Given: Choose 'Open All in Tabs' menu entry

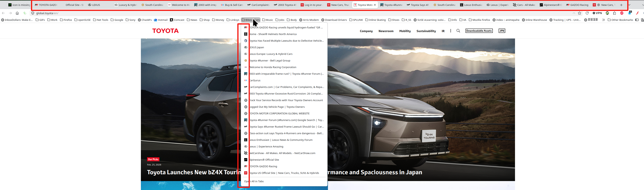Looking at the screenshot, I should (x=254, y=181).
